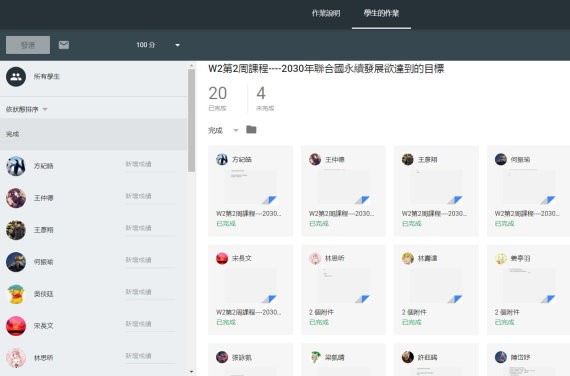Click the sidebar scroll down arrow
The image size is (570, 376).
click(x=192, y=372)
